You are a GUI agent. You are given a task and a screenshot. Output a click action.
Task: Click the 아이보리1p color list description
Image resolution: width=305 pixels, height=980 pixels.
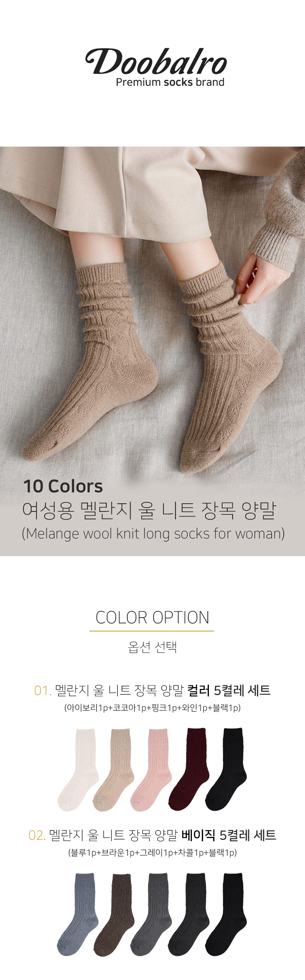pyautogui.click(x=152, y=708)
